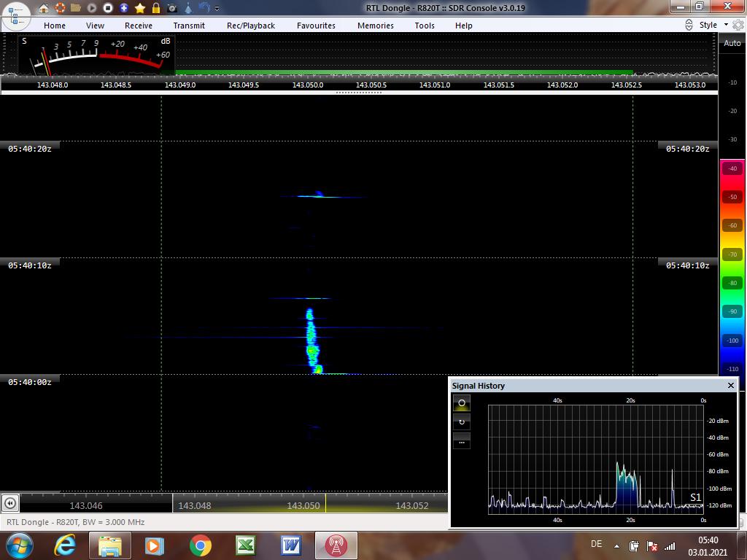Click the blue cone icon in toolbar
This screenshot has width=747, height=560.
pos(188,7)
